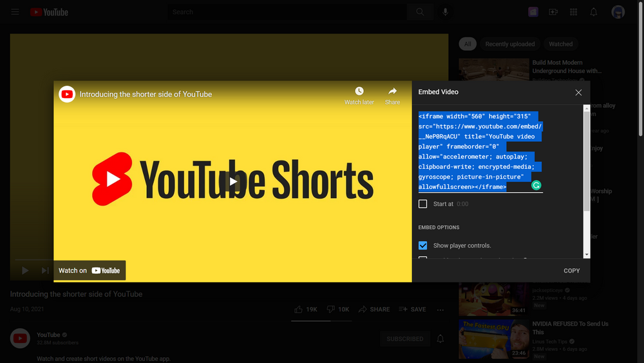Open the create video camera icon
644x363 pixels.
[553, 12]
